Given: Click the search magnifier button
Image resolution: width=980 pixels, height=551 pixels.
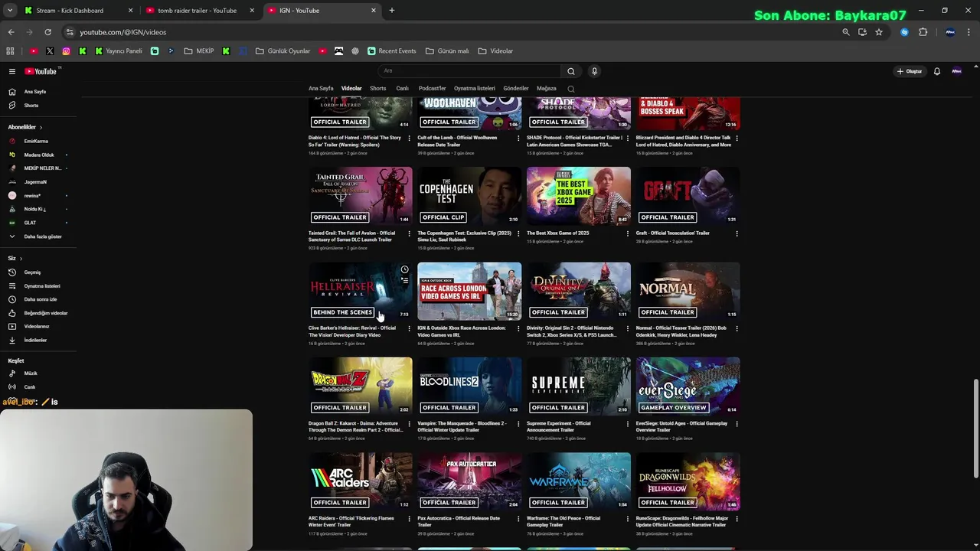Looking at the screenshot, I should pyautogui.click(x=570, y=71).
